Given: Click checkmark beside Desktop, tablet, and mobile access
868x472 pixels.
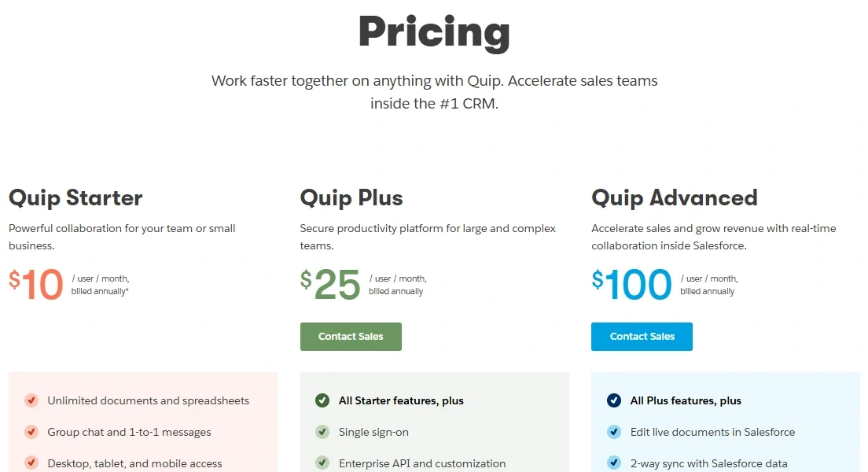Looking at the screenshot, I should (31, 463).
